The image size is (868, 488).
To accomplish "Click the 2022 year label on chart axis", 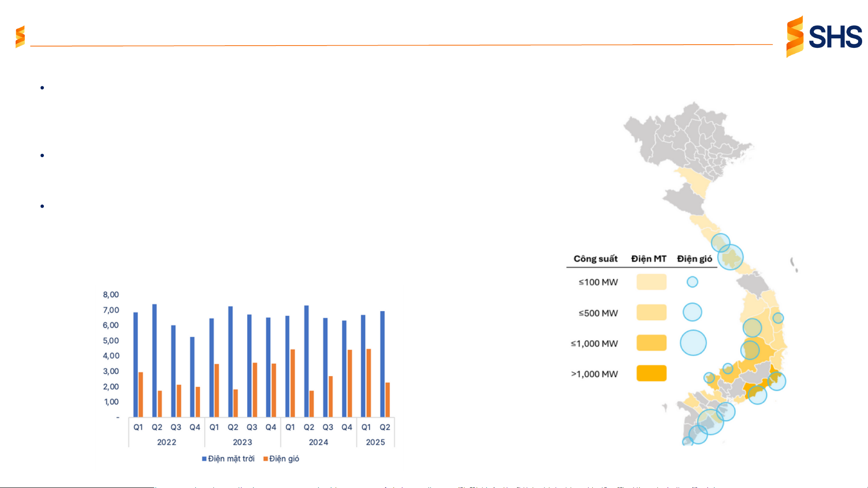I will (166, 442).
